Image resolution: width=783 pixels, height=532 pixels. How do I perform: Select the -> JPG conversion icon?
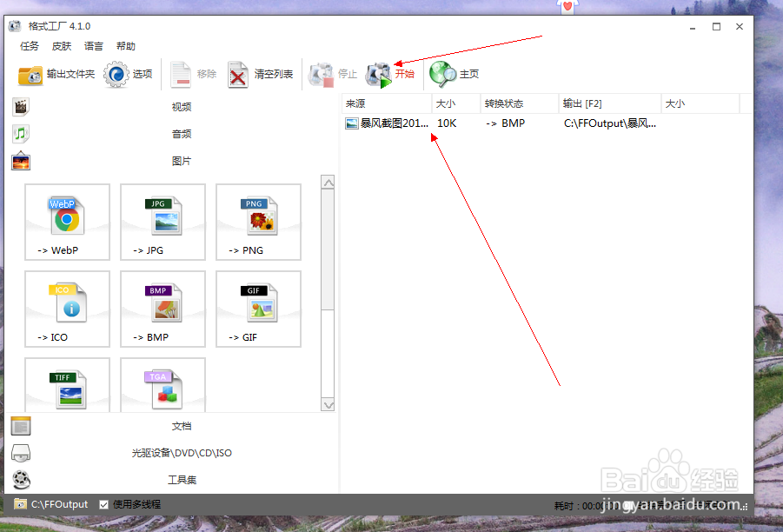[163, 222]
